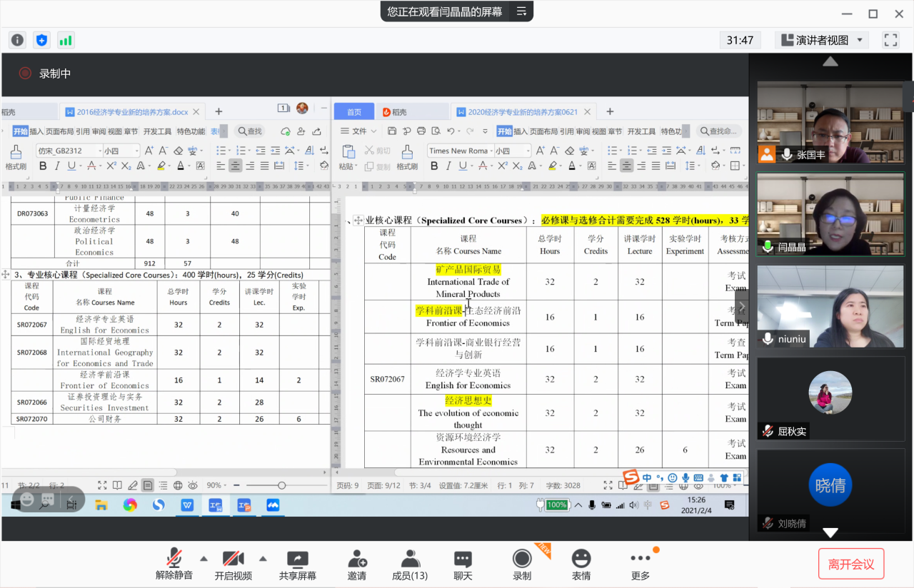Viewport: 914px width, 588px height.
Task: Click the Share Screen icon
Action: pos(297,559)
